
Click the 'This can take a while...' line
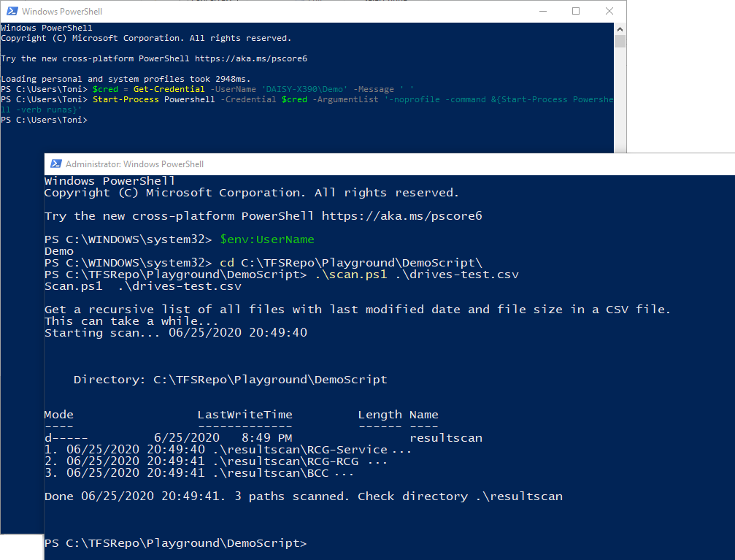131,321
